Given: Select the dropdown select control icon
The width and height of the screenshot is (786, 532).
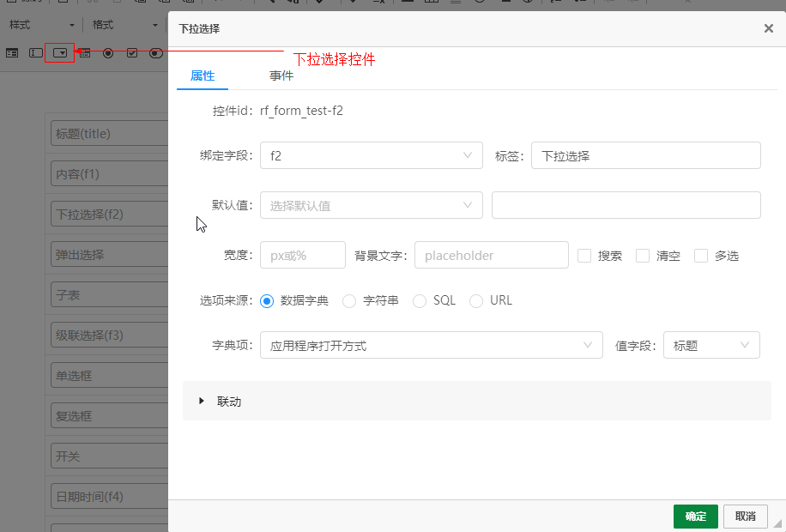Looking at the screenshot, I should pyautogui.click(x=60, y=53).
